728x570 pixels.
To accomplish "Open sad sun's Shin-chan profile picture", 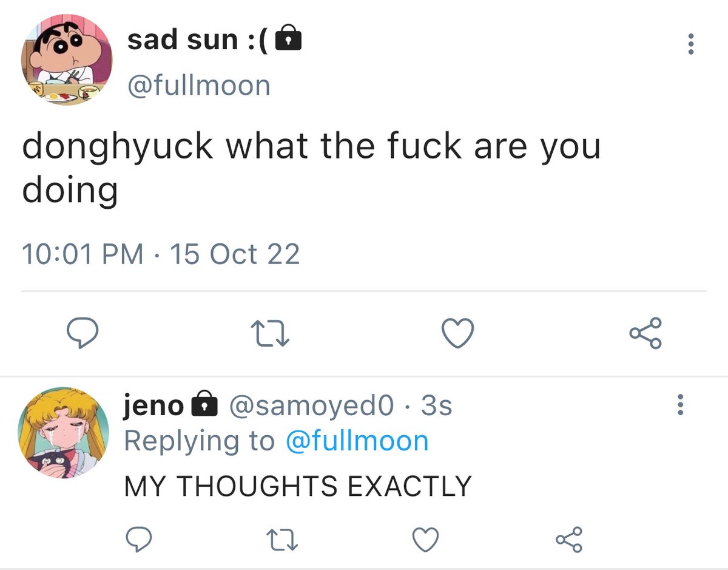I will 67,59.
